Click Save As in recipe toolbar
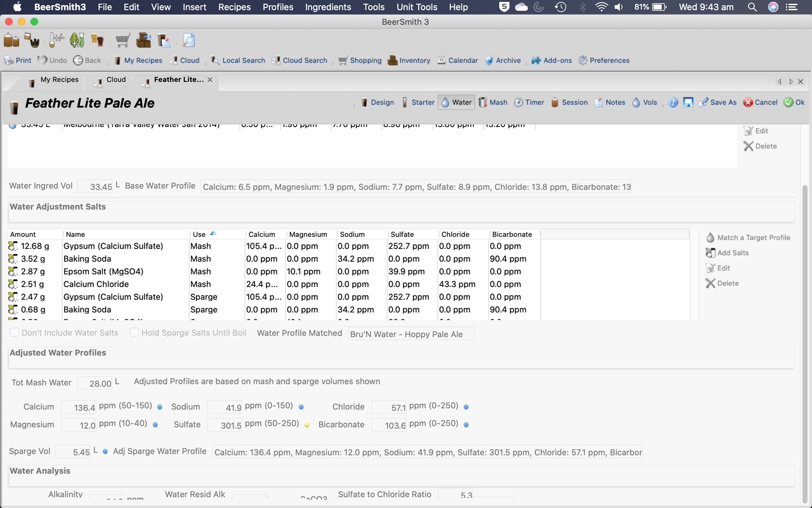 tap(717, 102)
